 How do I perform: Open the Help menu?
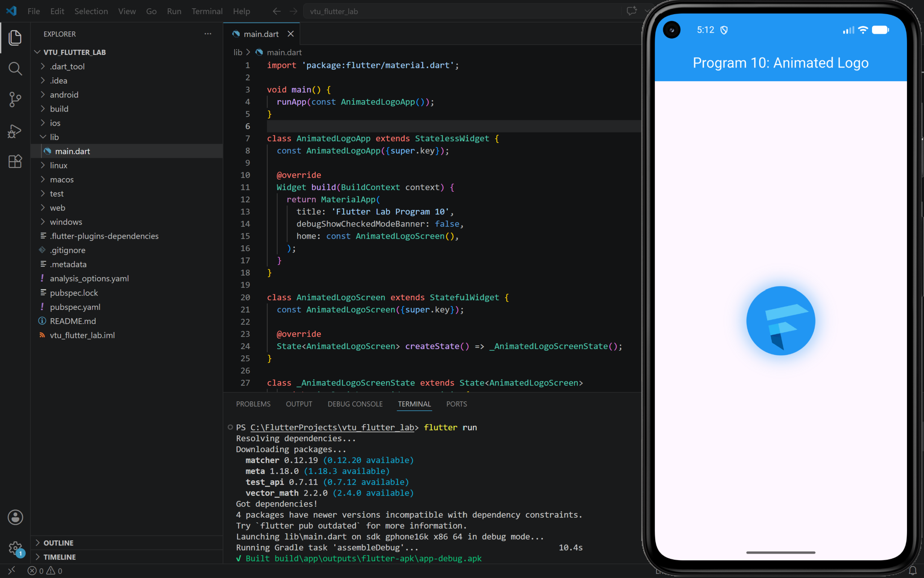tap(241, 12)
